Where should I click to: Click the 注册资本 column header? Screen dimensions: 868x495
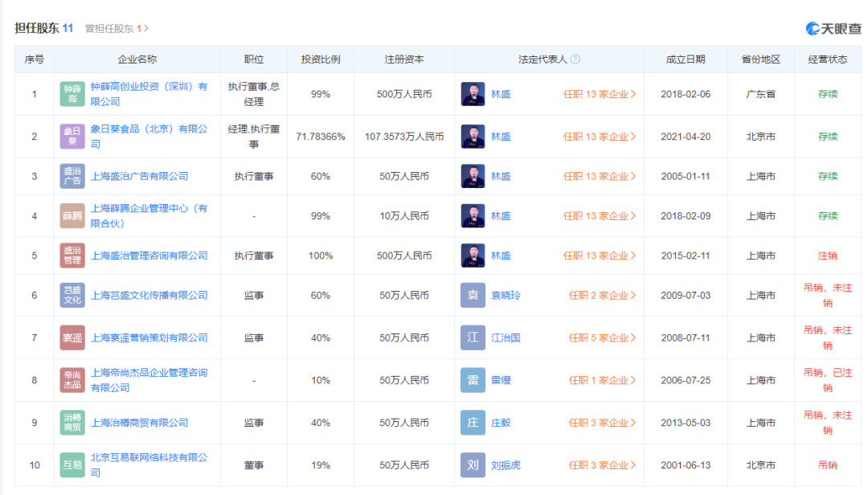tap(404, 59)
